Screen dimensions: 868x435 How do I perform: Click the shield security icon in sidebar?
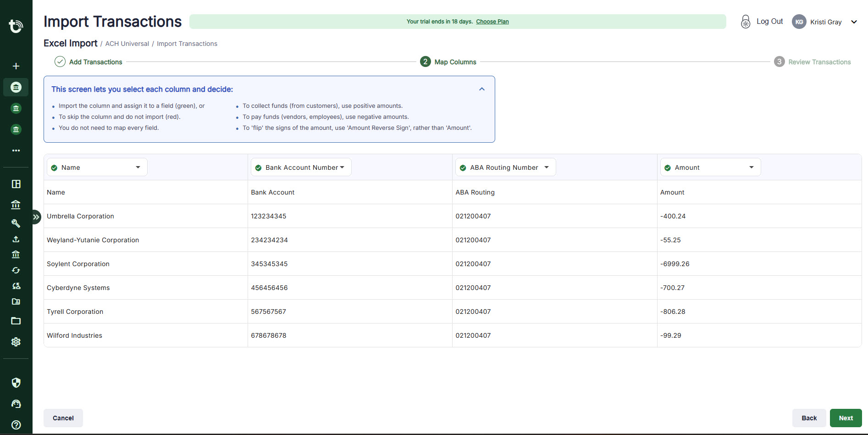click(x=16, y=382)
